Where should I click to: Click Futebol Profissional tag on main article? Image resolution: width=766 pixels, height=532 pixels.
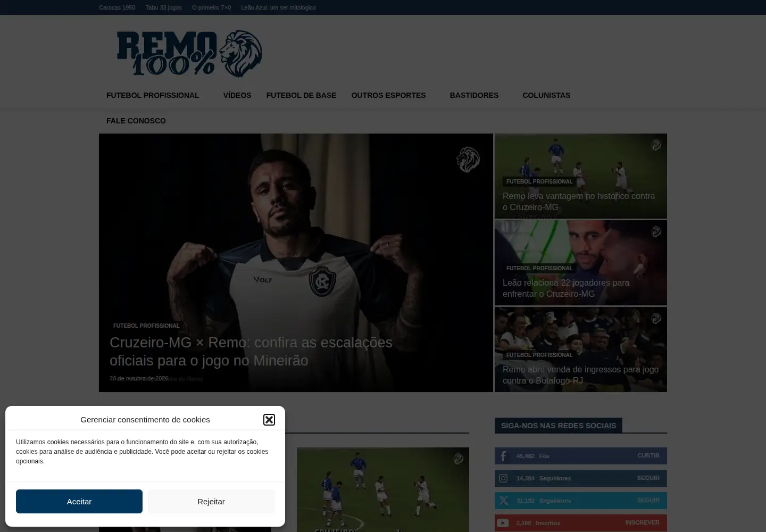point(146,326)
